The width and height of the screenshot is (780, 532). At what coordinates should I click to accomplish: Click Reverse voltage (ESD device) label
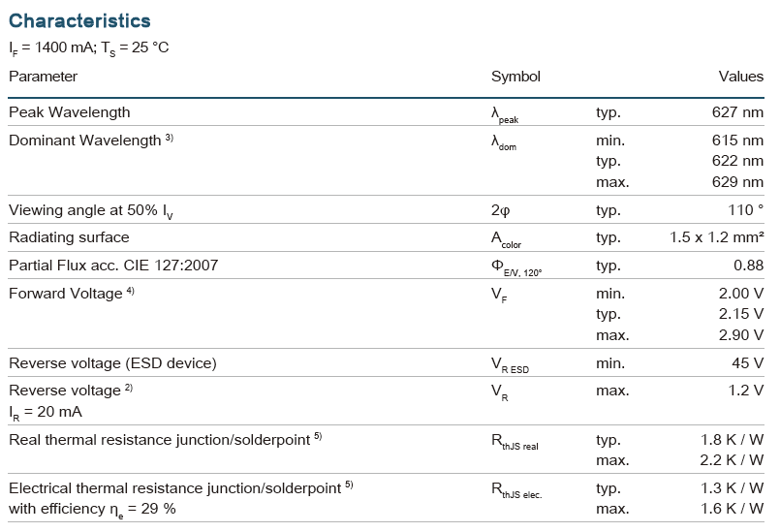(112, 363)
